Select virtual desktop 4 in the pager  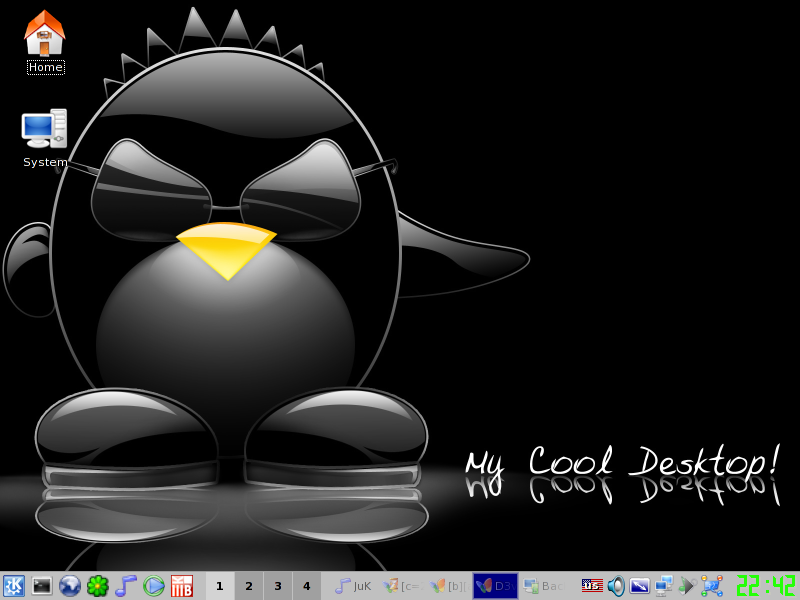coord(307,586)
